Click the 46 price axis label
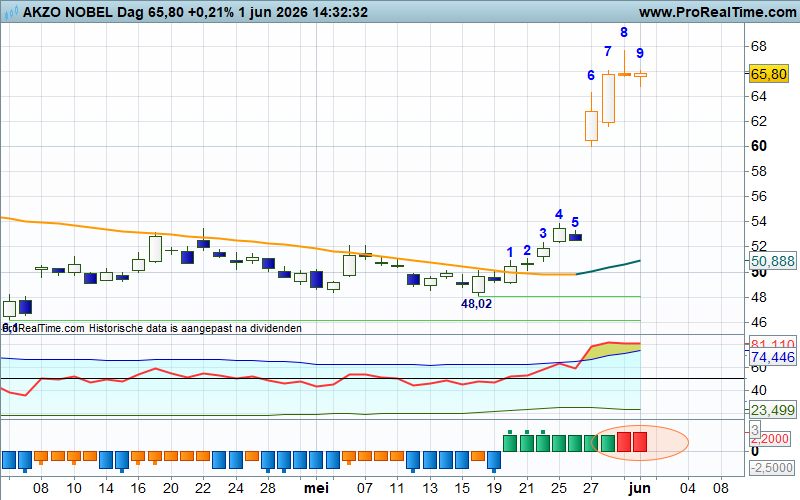 (x=759, y=322)
